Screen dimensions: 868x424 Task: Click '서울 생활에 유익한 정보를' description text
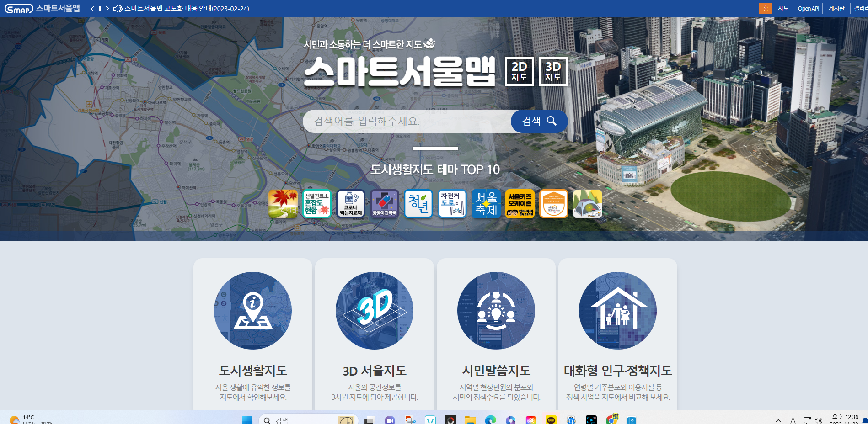pos(253,387)
